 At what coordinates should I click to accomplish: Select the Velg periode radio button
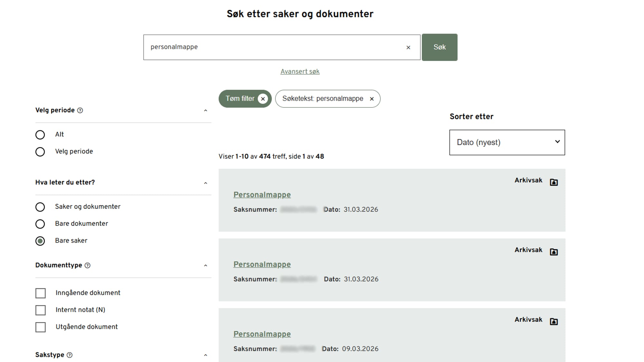click(40, 152)
